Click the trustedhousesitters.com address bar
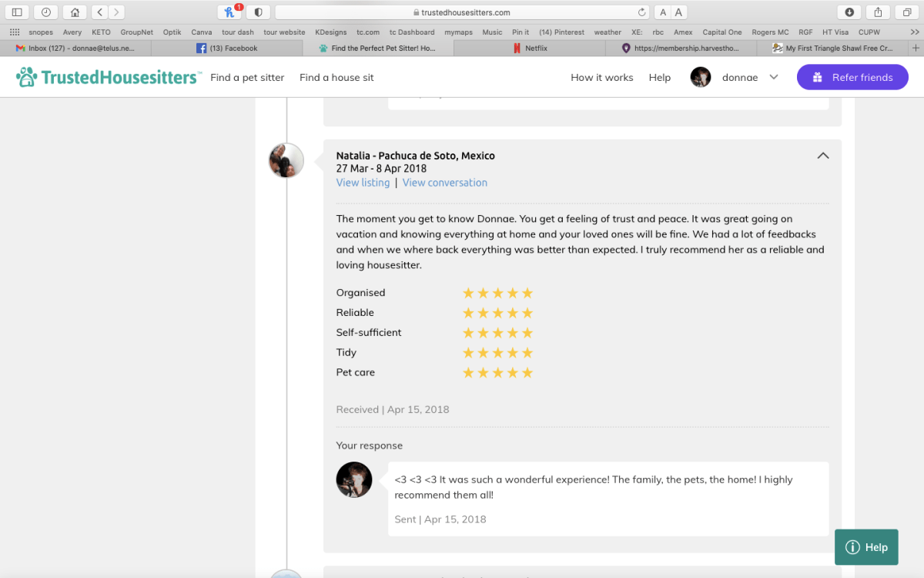 [462, 12]
